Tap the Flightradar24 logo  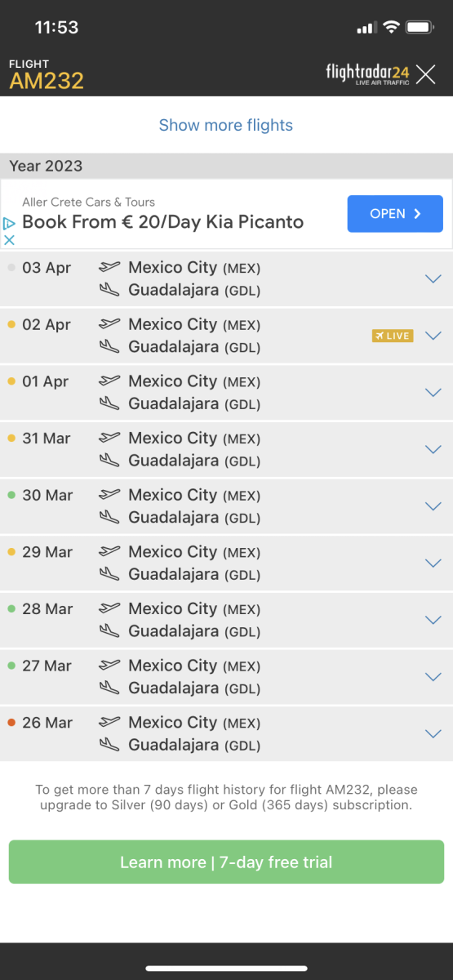click(x=367, y=74)
